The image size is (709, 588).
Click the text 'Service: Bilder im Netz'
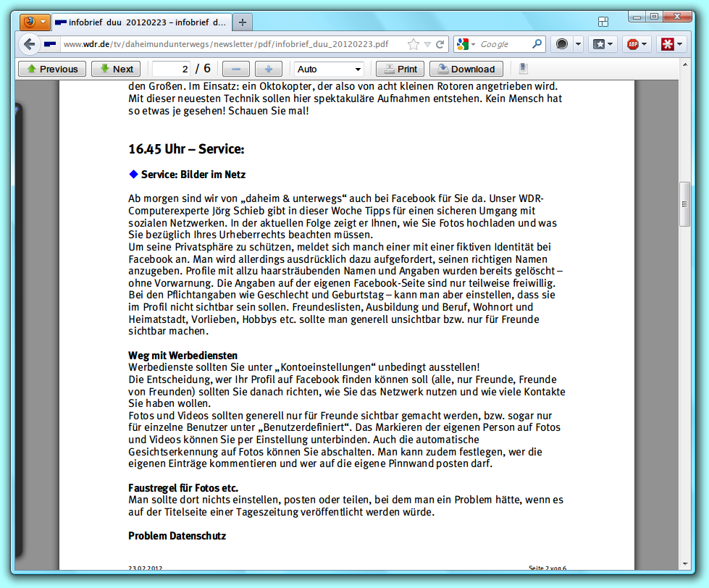[193, 175]
